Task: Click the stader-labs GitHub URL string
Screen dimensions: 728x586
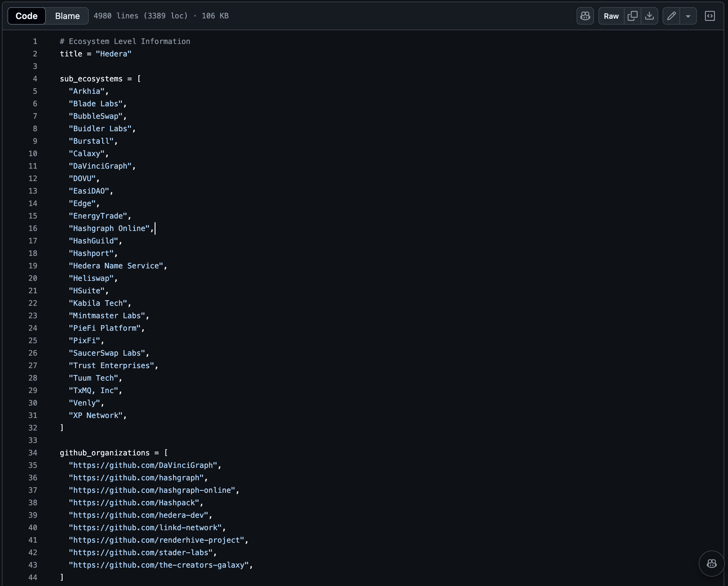Action: point(141,552)
